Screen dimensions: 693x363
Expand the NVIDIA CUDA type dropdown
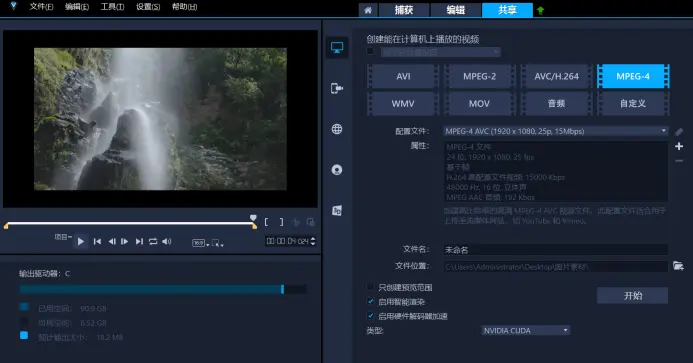[525, 330]
